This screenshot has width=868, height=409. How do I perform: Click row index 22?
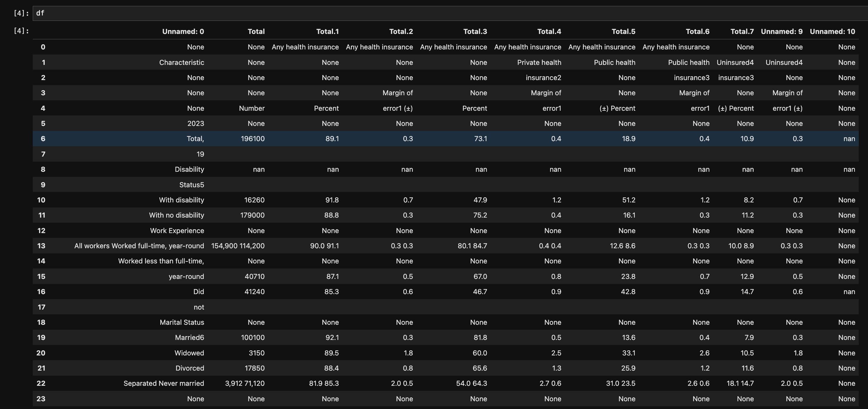click(41, 383)
